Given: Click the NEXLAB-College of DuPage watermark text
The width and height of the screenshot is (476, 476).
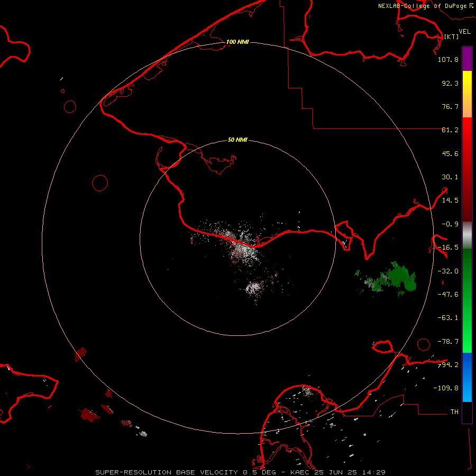Looking at the screenshot, I should [x=425, y=6].
